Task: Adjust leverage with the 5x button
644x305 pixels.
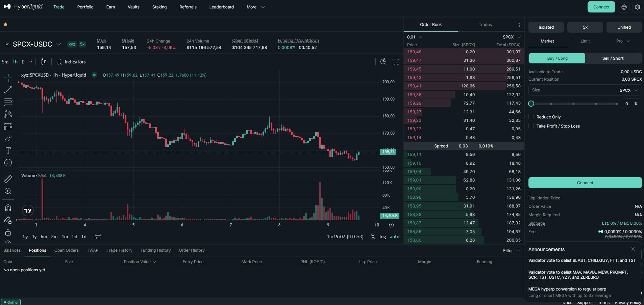Action: [x=585, y=27]
